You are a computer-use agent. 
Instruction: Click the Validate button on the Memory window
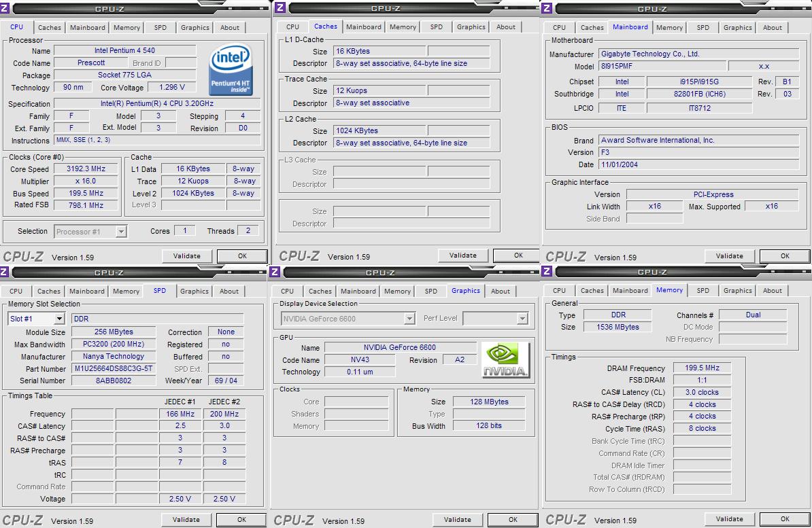pyautogui.click(x=729, y=518)
